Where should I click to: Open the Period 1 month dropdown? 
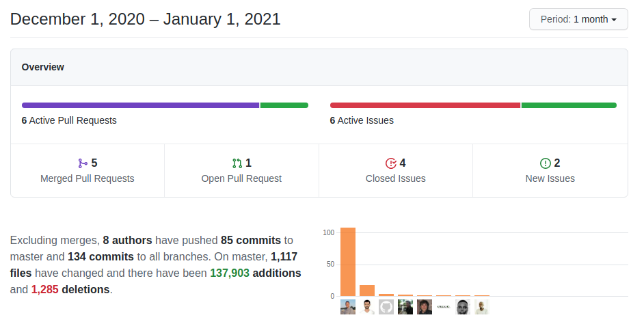[x=578, y=19]
